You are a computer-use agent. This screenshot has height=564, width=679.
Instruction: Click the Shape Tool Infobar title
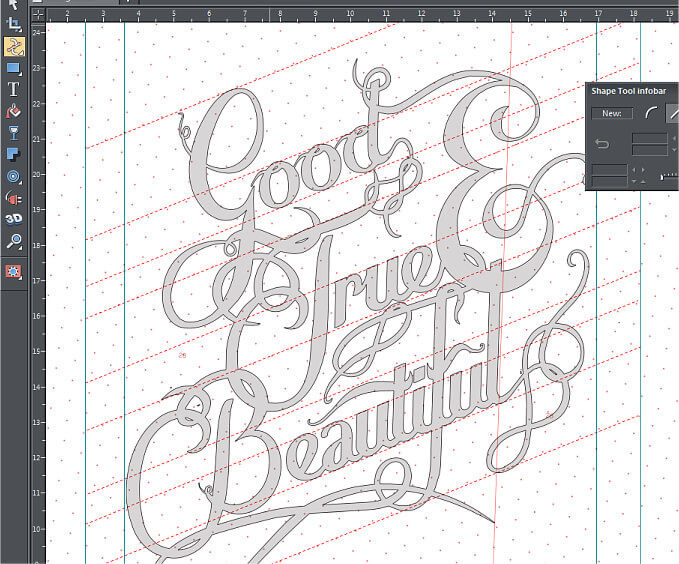(628, 91)
